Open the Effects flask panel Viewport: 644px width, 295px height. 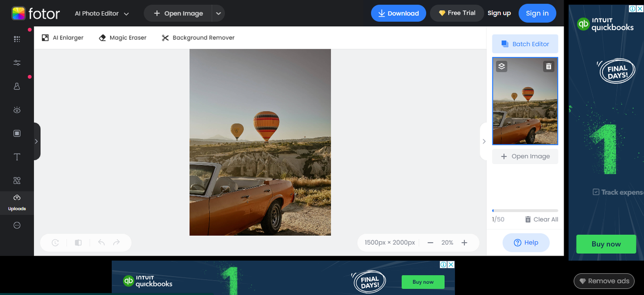(17, 86)
